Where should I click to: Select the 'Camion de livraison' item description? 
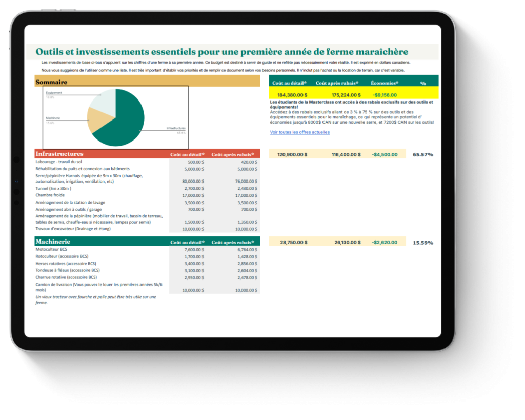click(99, 287)
